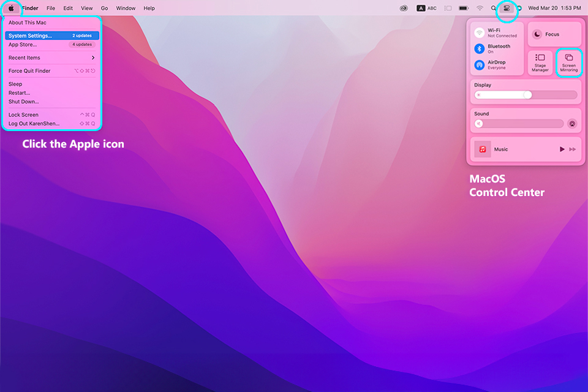Screen dimensions: 588x392
Task: Play music in the Music widget
Action: 562,149
